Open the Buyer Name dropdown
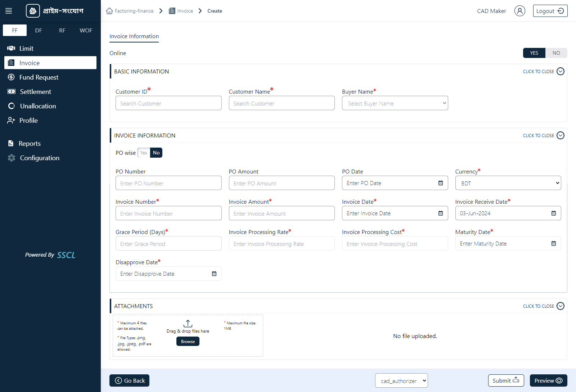576x392 pixels. click(x=395, y=103)
